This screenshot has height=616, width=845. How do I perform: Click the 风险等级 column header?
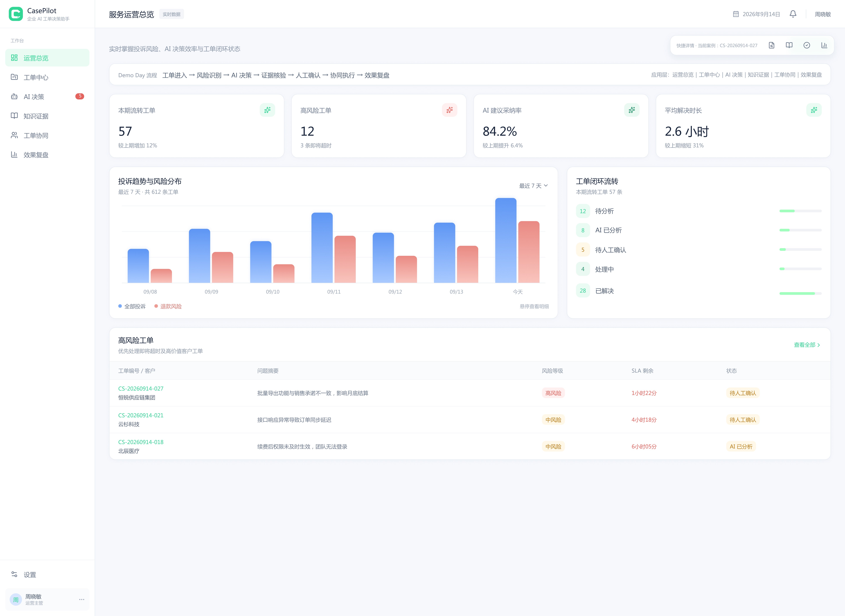552,371
